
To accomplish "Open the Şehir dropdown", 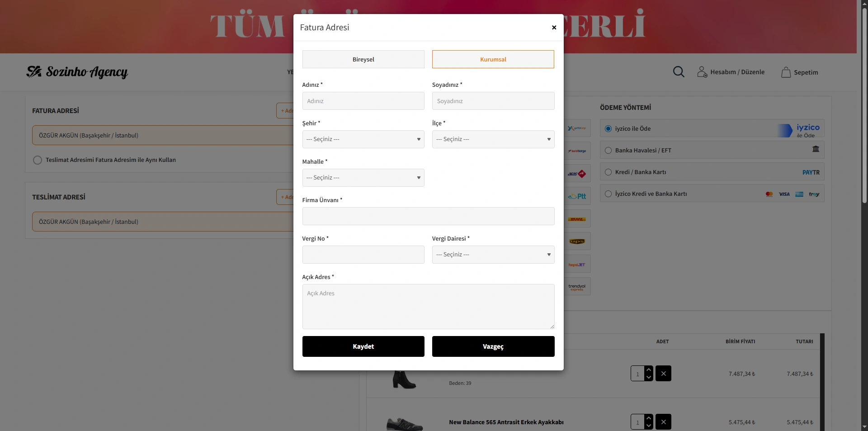I will [363, 139].
